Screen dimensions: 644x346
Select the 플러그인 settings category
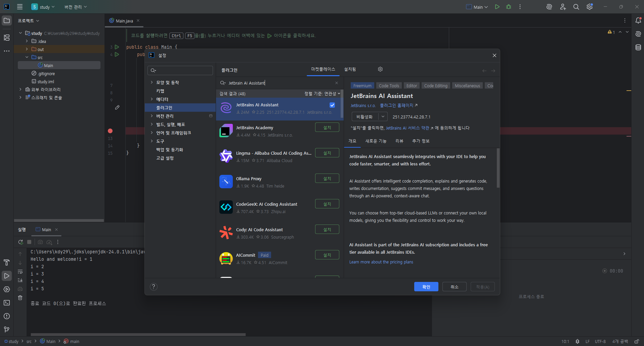coord(180,107)
